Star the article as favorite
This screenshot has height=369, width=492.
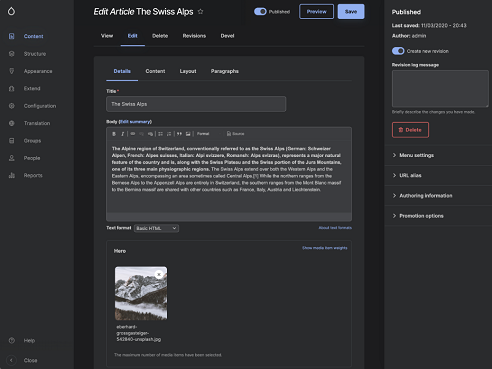tap(200, 12)
